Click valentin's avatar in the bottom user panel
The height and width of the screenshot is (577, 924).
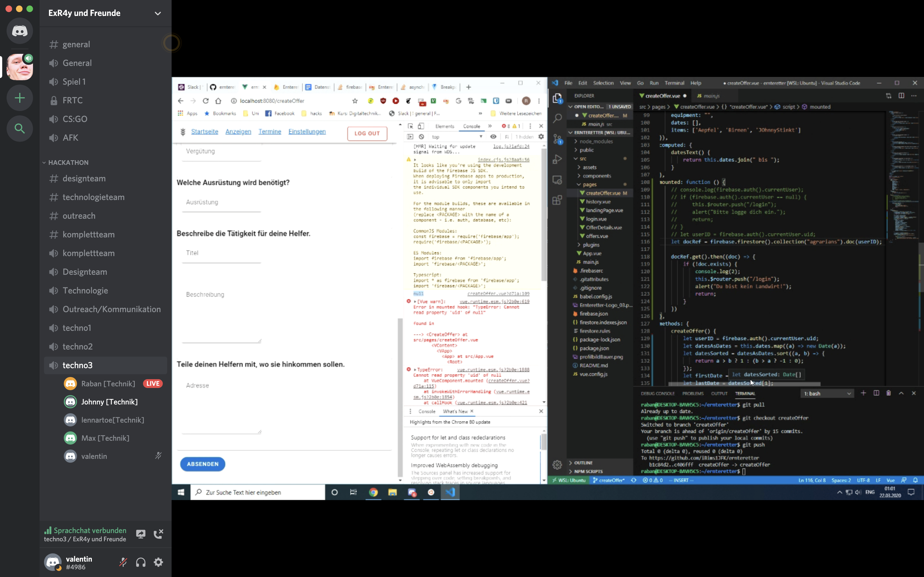click(53, 562)
